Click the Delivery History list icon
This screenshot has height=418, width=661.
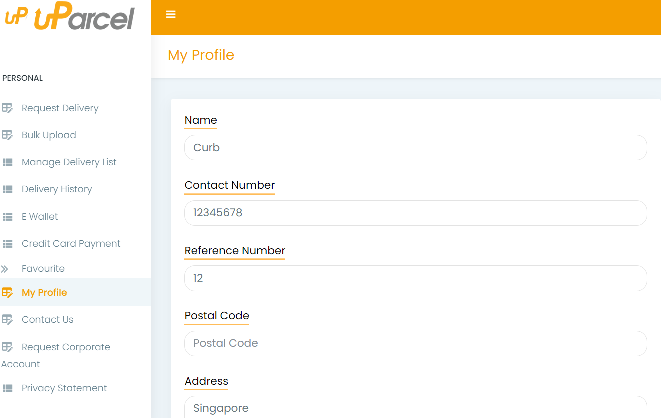pos(7,189)
